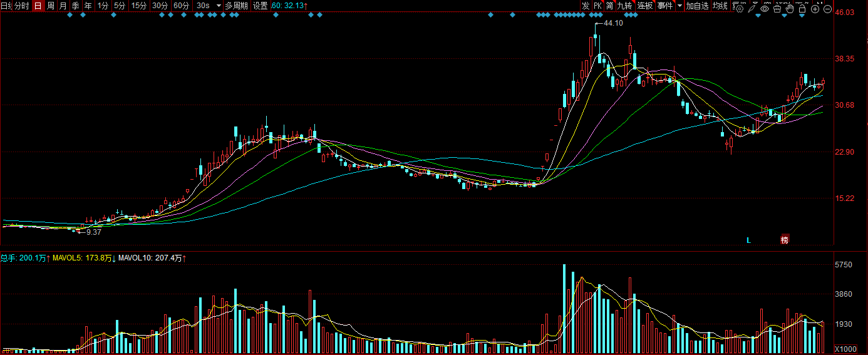Click the 9.37 low price label
The image size is (868, 355).
93,232
